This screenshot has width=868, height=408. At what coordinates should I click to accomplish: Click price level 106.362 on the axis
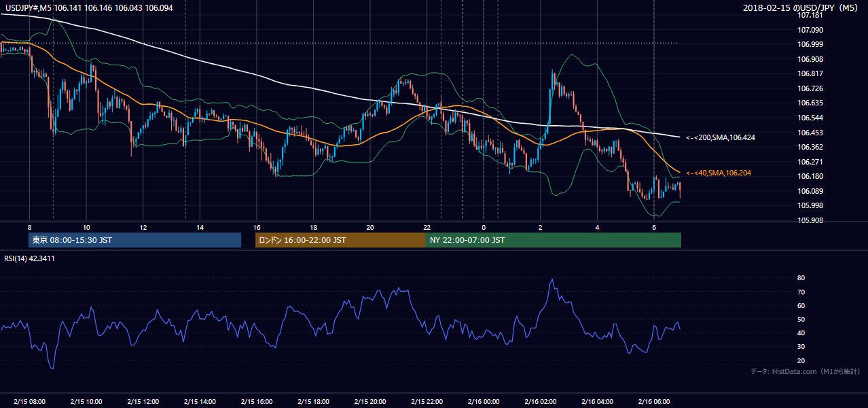(x=810, y=147)
